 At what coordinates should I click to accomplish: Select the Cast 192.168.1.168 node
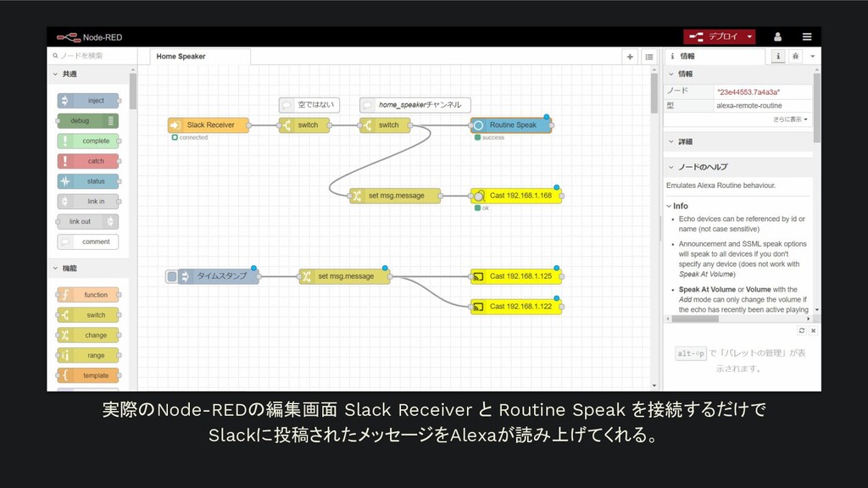tap(516, 196)
